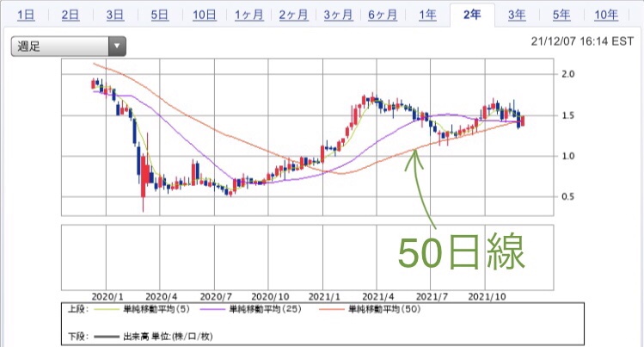Image resolution: width=644 pixels, height=347 pixels.
Task: Click the 2.0 price axis label
Action: [x=568, y=74]
